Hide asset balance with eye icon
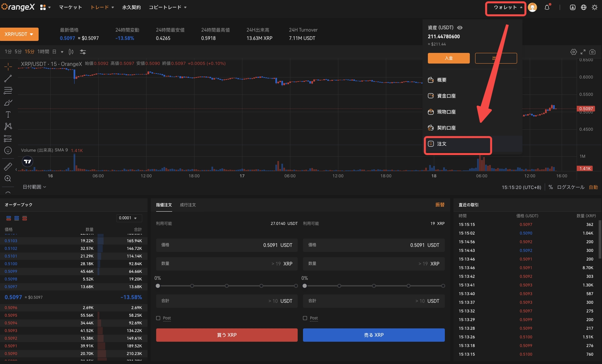This screenshot has height=364, width=602. (460, 28)
